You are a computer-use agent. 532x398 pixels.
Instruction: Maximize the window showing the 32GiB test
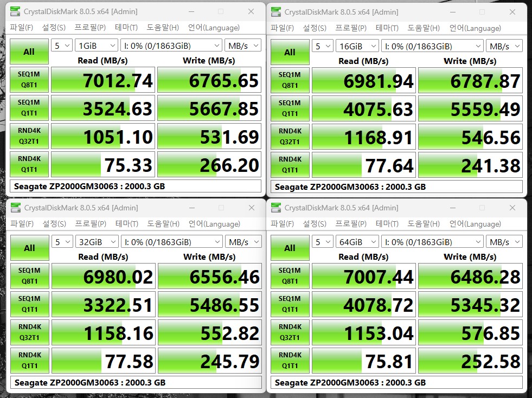point(221,207)
